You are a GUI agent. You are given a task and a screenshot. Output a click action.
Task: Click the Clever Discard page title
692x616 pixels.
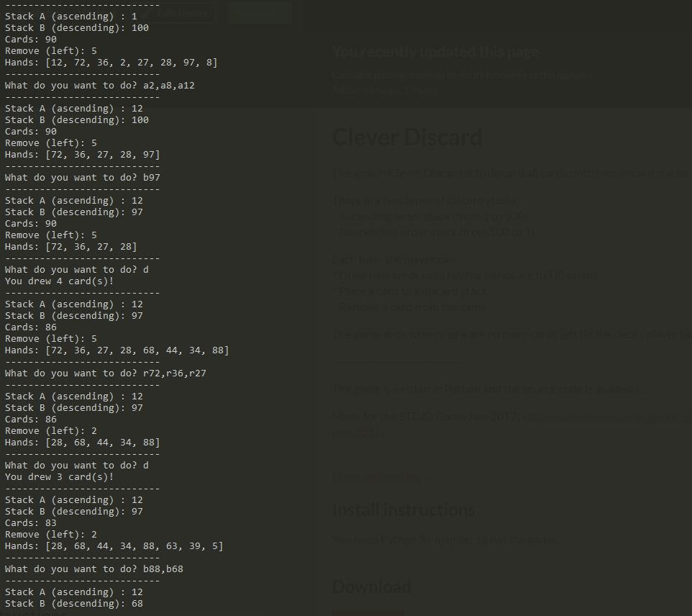tap(407, 137)
